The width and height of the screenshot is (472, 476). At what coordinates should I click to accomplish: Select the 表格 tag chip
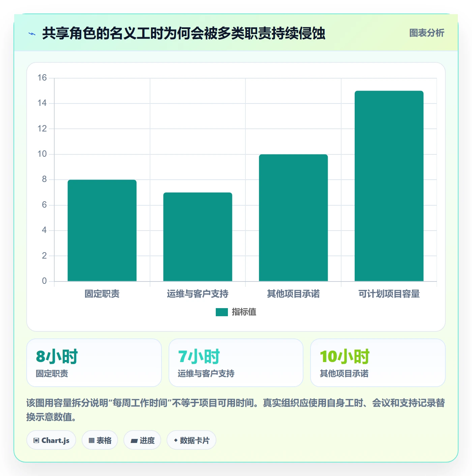point(100,440)
